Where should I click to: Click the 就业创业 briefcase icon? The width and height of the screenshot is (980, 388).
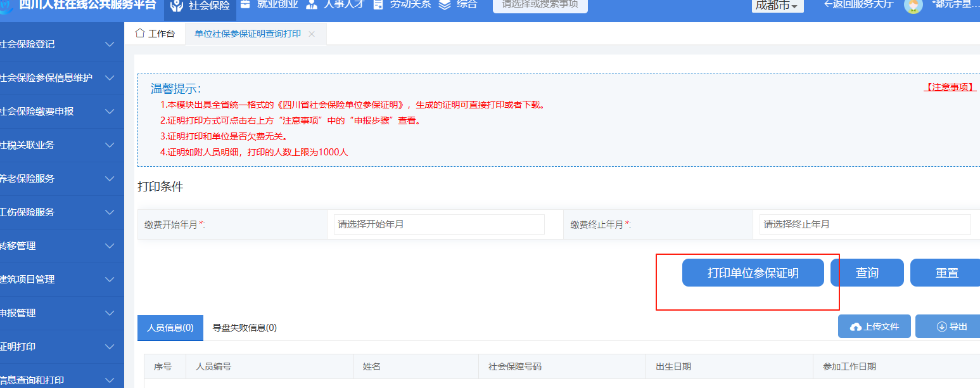[245, 5]
